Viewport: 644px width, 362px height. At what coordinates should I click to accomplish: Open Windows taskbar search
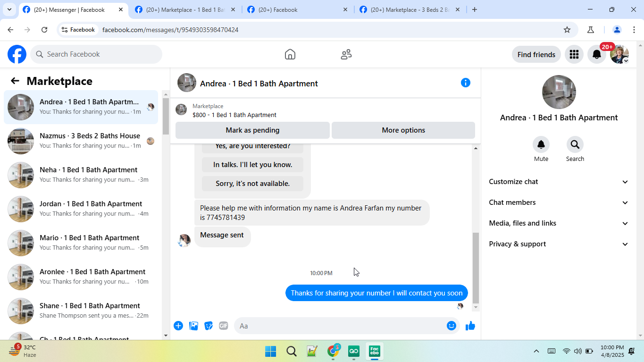point(292,351)
